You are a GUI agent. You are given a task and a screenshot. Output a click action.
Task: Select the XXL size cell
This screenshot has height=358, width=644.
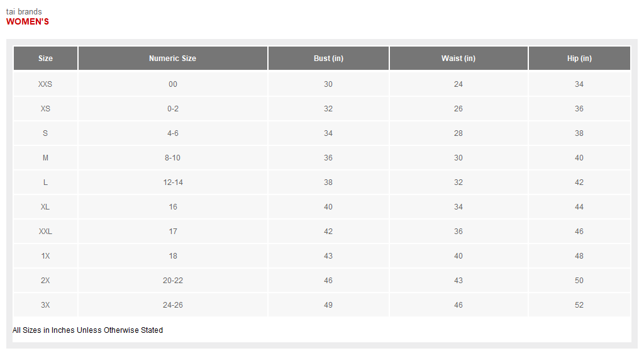[45, 232]
